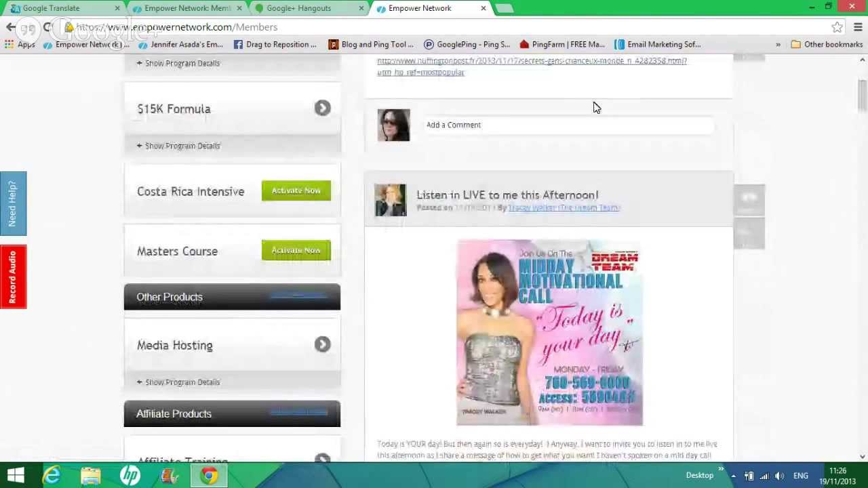The image size is (868, 488).
Task: Go back using the browser back arrow
Action: (x=11, y=27)
